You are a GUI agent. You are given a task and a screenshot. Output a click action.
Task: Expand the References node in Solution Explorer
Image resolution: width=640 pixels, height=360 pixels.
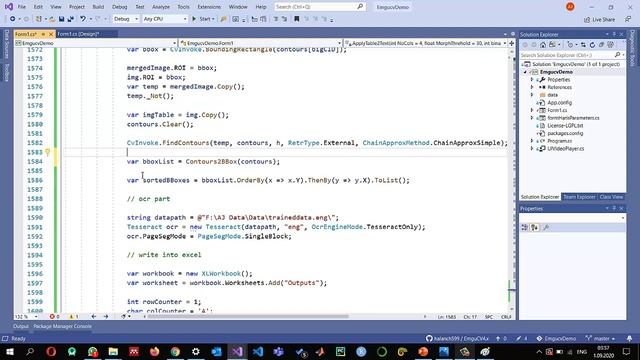tap(532, 87)
